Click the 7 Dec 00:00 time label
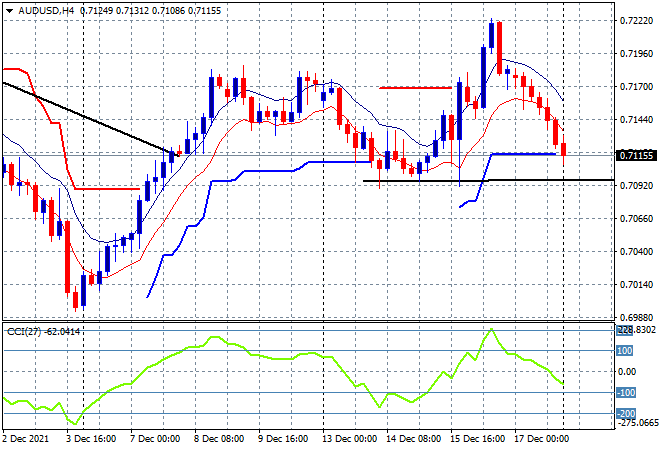This screenshot has width=660, height=450. (155, 439)
